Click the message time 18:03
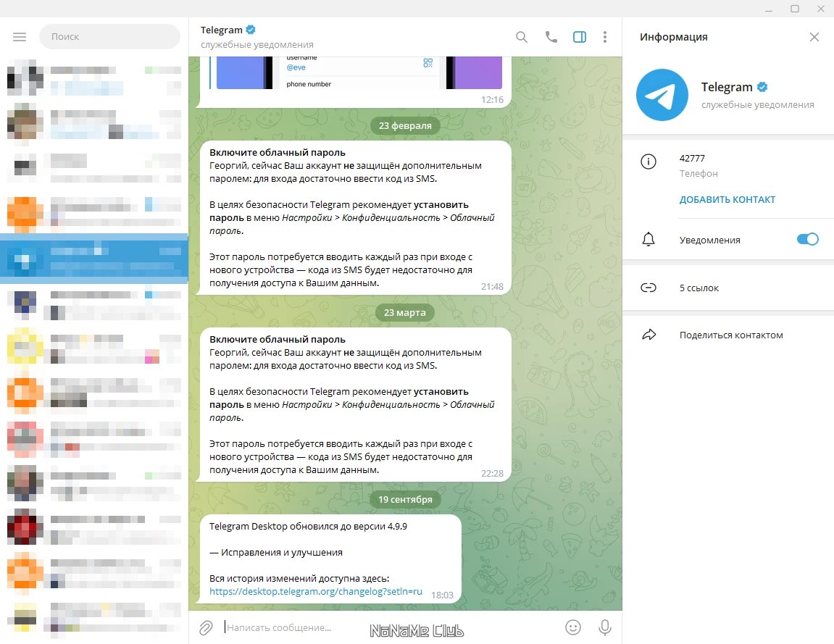 (x=442, y=595)
